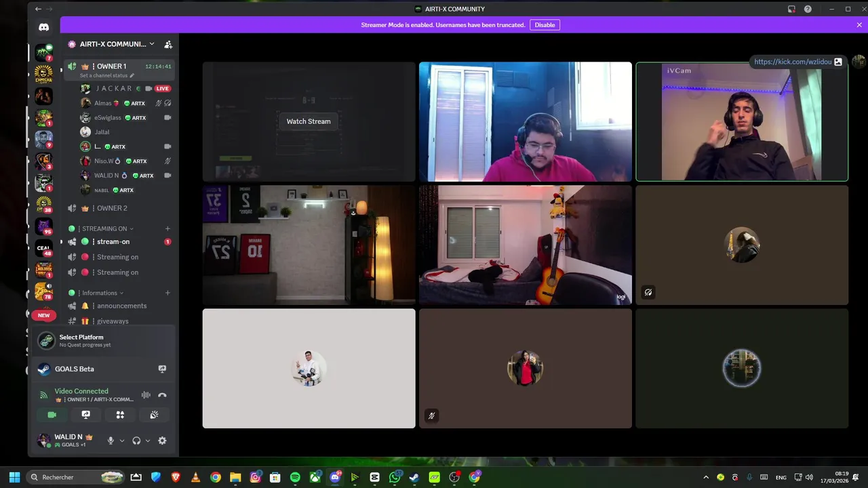This screenshot has width=868, height=488.
Task: Open the title bar icon left of Help
Action: click(x=791, y=9)
